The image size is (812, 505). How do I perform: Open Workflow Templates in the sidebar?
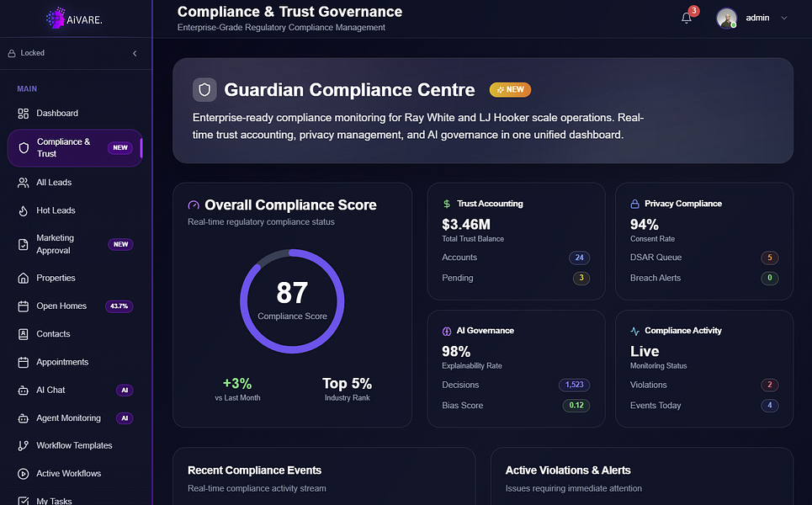pos(75,445)
